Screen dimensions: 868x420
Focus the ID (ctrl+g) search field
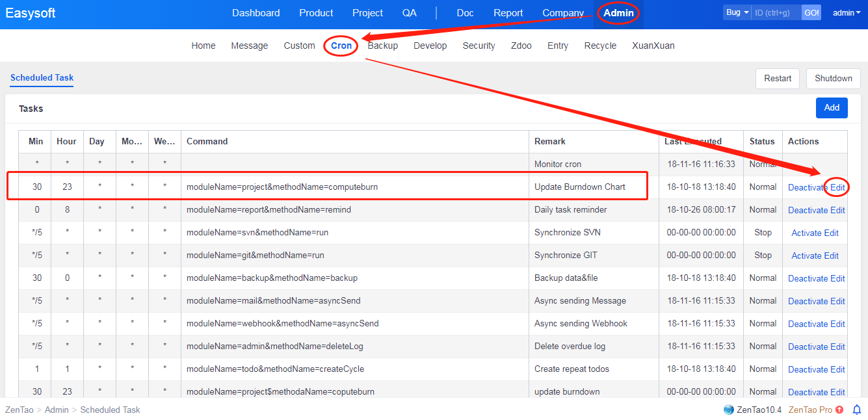(776, 12)
